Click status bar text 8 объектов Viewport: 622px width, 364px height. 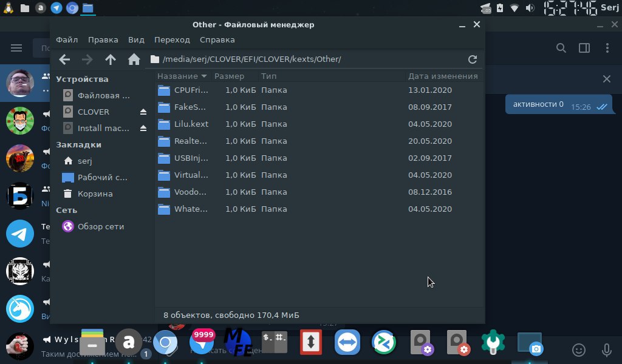click(x=186, y=315)
